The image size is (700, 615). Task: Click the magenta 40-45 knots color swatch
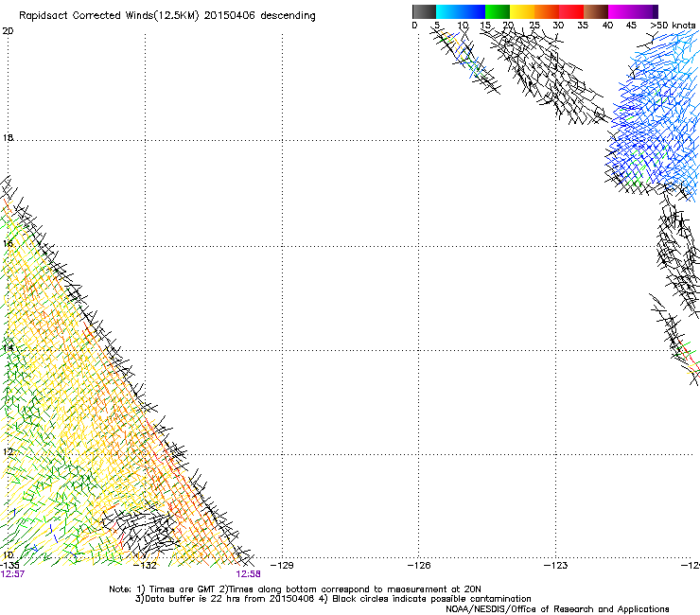(x=621, y=11)
